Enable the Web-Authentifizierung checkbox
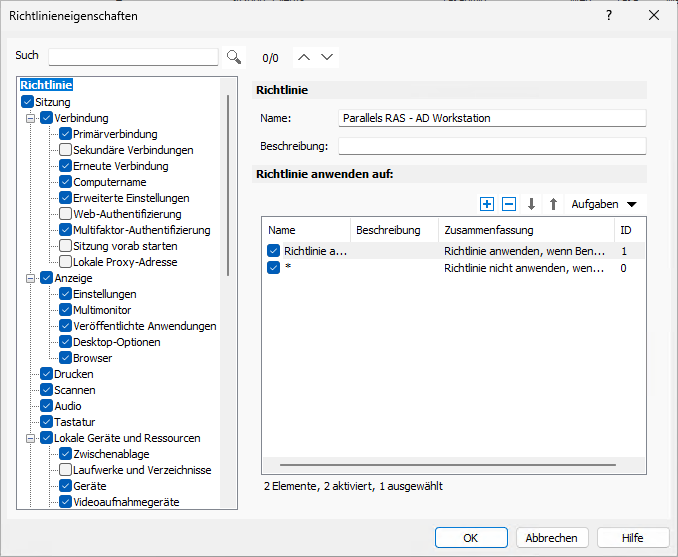678x557 pixels. (x=66, y=214)
